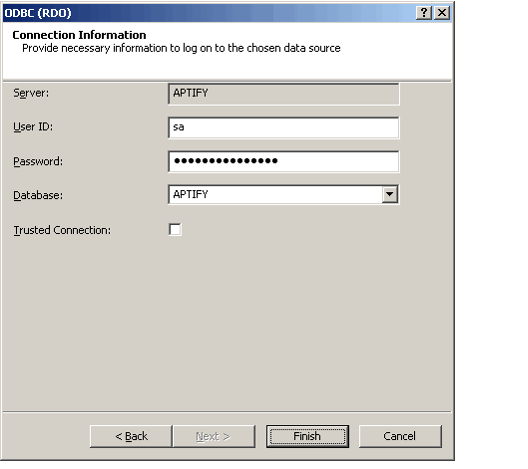Click the User ID label

click(33, 127)
